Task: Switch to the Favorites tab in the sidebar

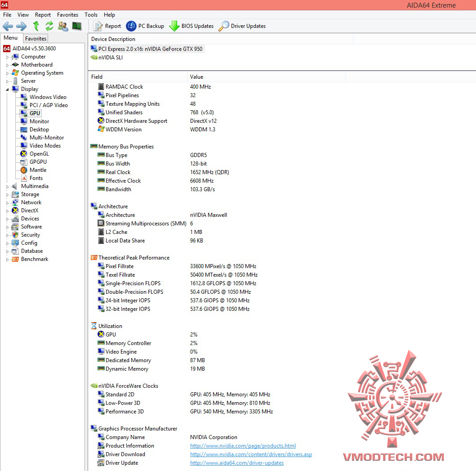Action: (36, 39)
